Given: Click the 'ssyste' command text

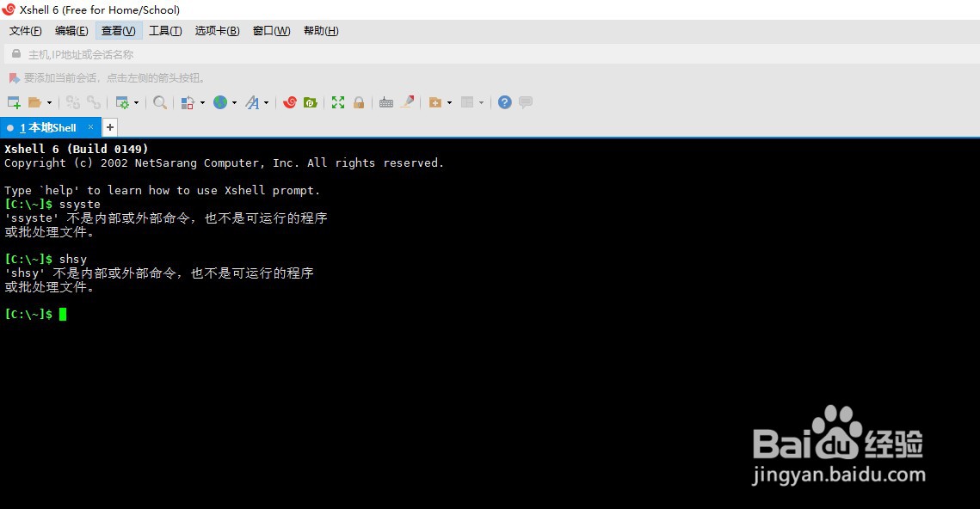Looking at the screenshot, I should point(79,205).
